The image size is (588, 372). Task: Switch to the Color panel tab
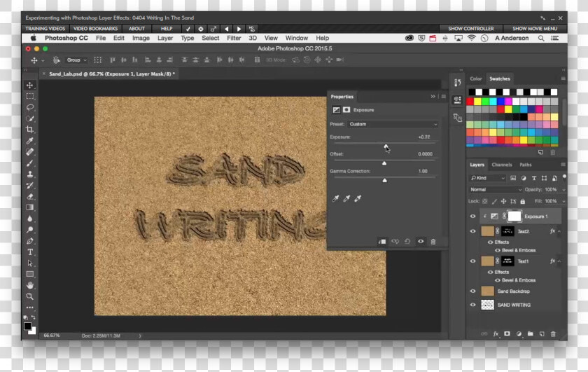pyautogui.click(x=476, y=79)
